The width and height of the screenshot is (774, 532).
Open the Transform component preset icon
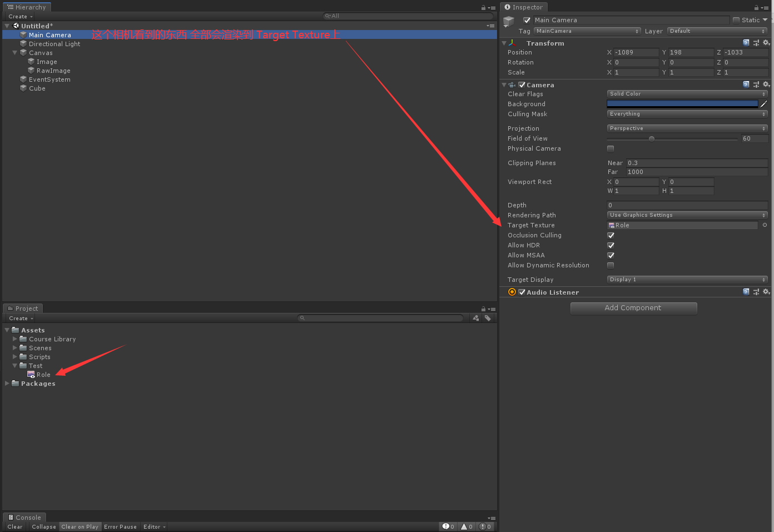tap(756, 43)
